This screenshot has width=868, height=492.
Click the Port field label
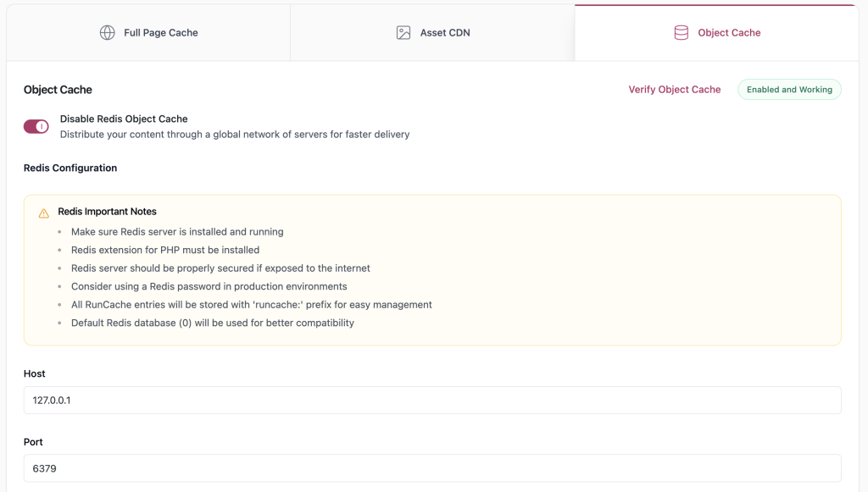click(x=33, y=442)
